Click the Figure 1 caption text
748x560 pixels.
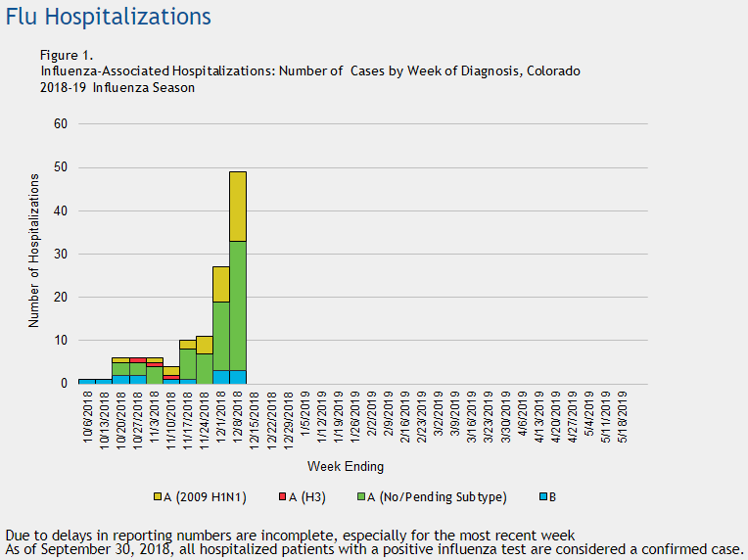coord(67,55)
